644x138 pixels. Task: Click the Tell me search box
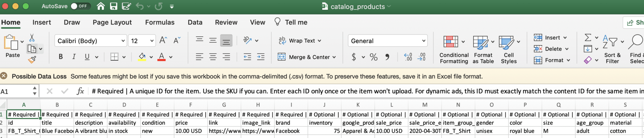[x=291, y=22]
